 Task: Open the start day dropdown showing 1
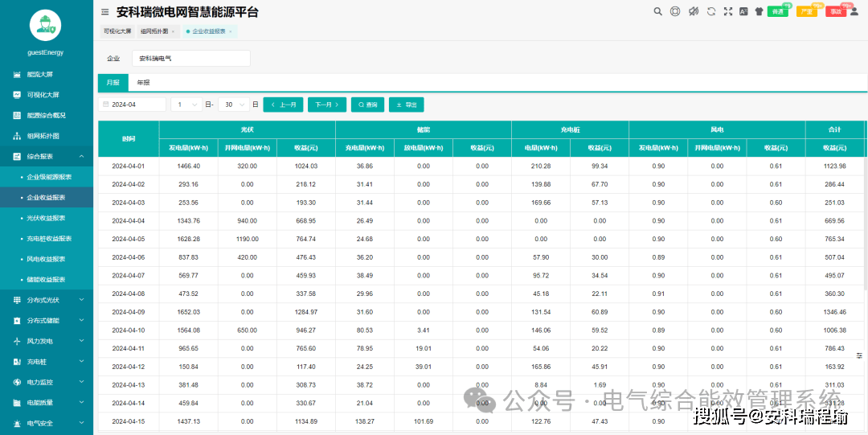(x=186, y=105)
